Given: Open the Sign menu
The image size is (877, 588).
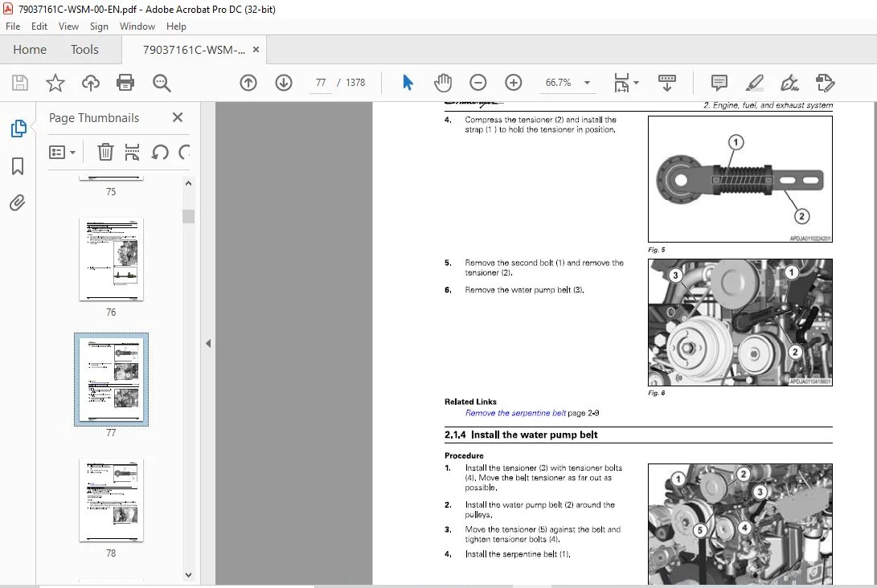Looking at the screenshot, I should coord(99,27).
